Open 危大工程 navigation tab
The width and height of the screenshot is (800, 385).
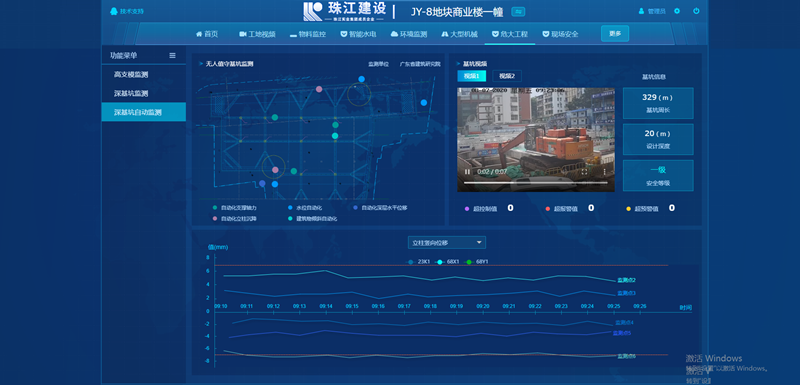510,34
